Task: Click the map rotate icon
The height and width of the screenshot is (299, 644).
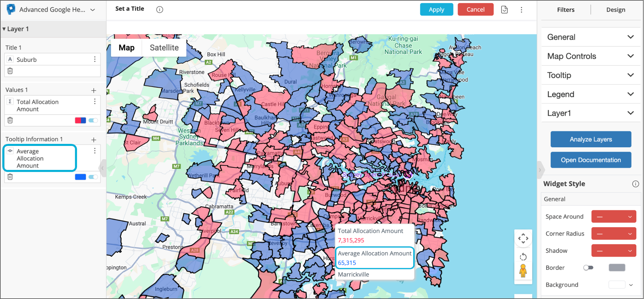Action: pyautogui.click(x=523, y=257)
